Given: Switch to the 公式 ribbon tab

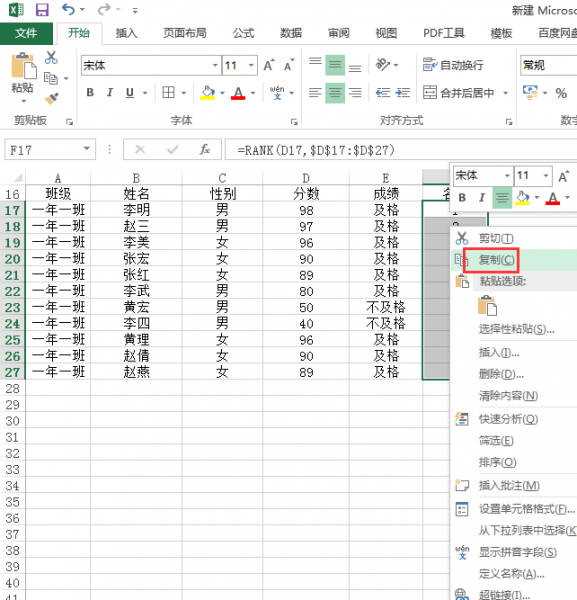Looking at the screenshot, I should [243, 33].
